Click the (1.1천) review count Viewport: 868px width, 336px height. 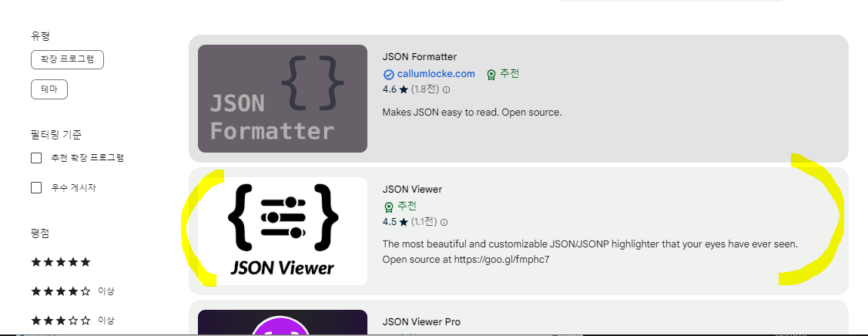click(x=424, y=222)
